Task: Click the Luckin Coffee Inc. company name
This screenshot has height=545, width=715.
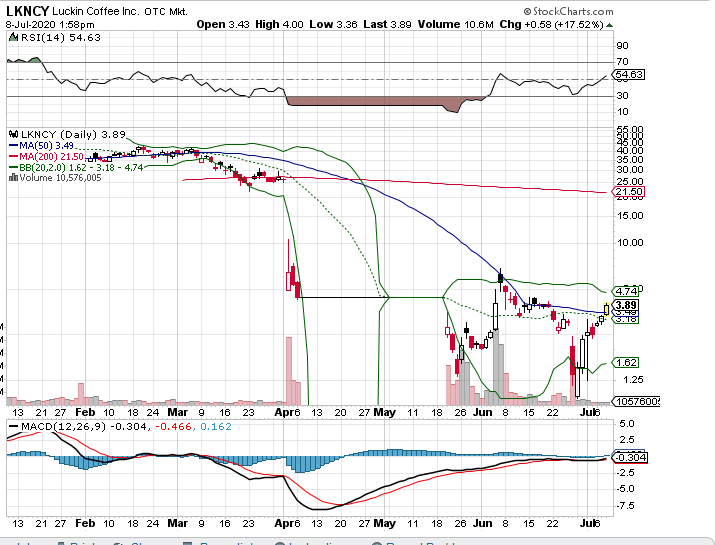Action: (x=96, y=11)
